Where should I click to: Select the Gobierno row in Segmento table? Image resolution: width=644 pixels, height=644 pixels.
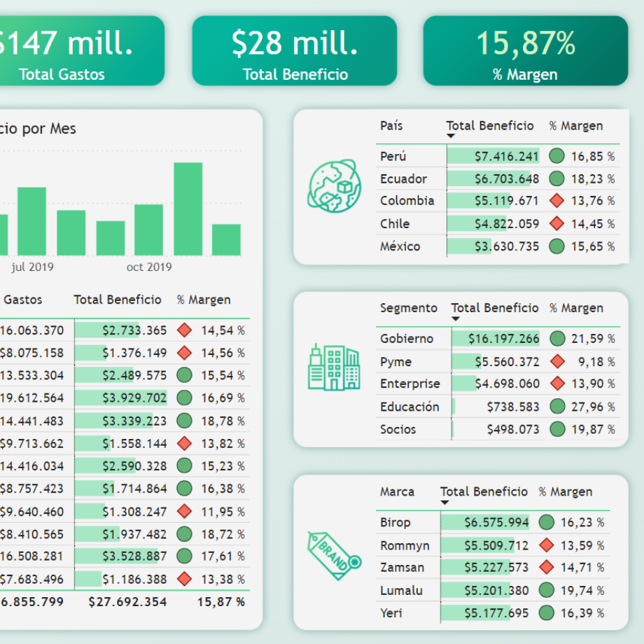click(407, 339)
